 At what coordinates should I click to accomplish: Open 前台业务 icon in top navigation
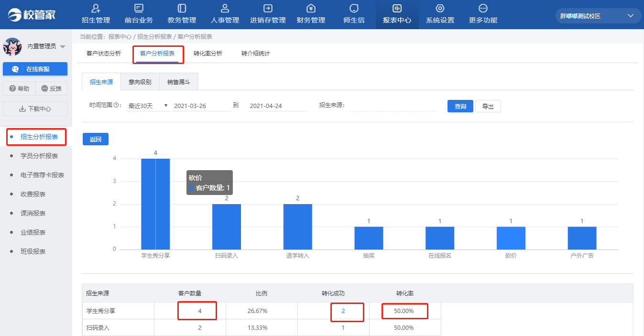pos(139,8)
